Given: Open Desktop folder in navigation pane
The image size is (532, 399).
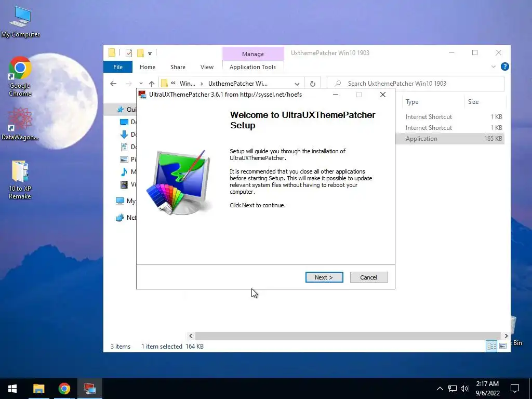Looking at the screenshot, I should click(128, 122).
